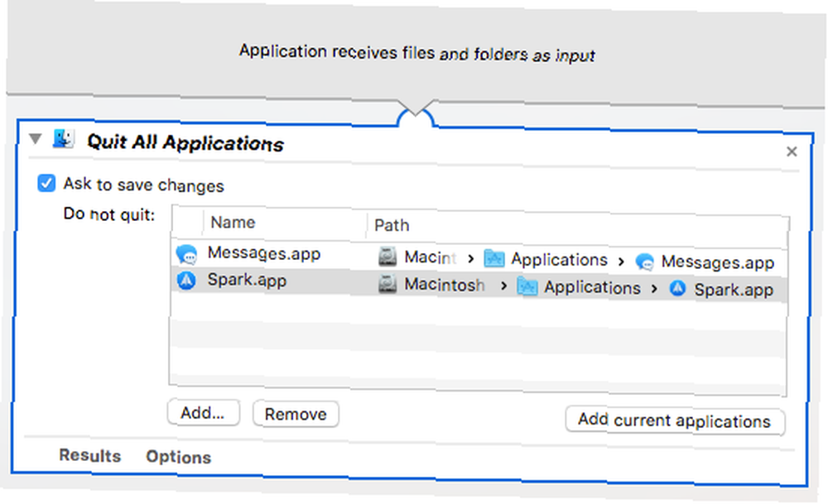The image size is (828, 504).
Task: Click Applications text in Spark.app path
Action: pyautogui.click(x=592, y=288)
